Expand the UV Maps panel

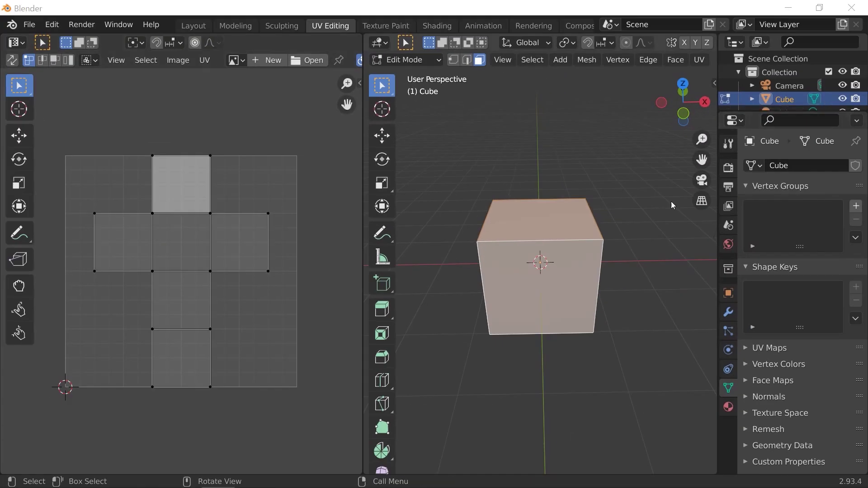(x=769, y=347)
